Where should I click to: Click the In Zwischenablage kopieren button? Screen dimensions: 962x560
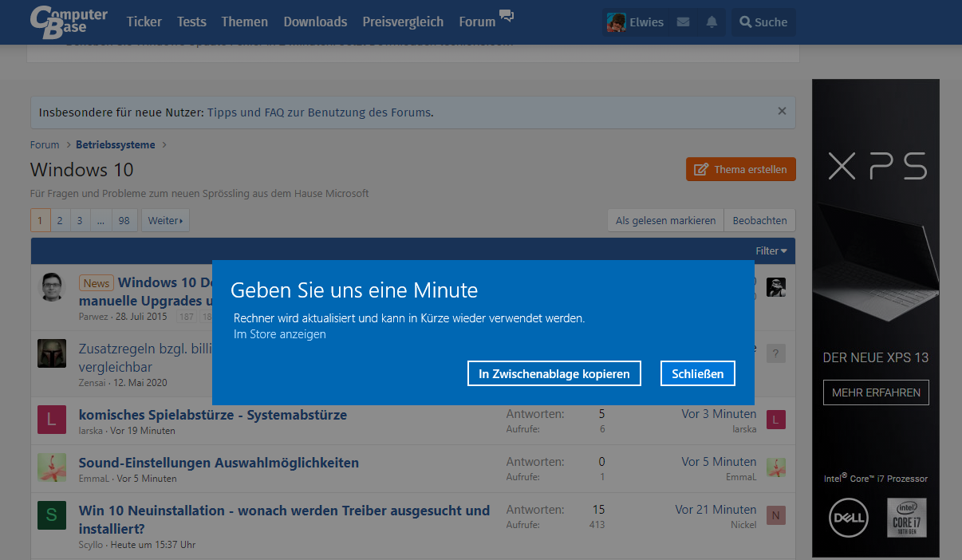(554, 373)
